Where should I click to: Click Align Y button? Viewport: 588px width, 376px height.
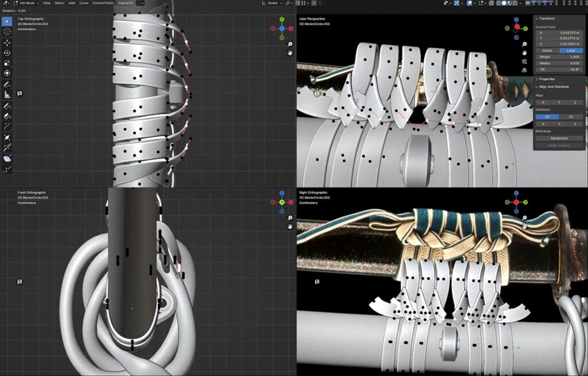click(559, 102)
